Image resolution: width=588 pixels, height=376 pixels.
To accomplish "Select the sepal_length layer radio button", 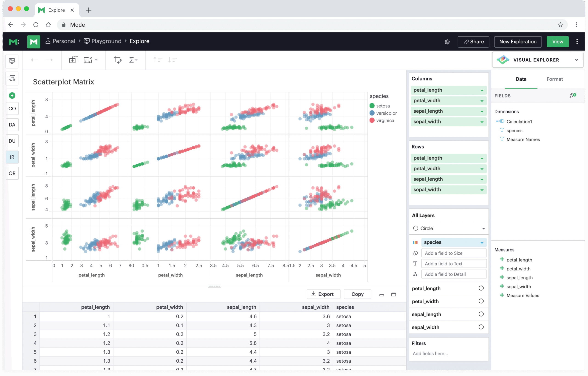I will pyautogui.click(x=481, y=314).
